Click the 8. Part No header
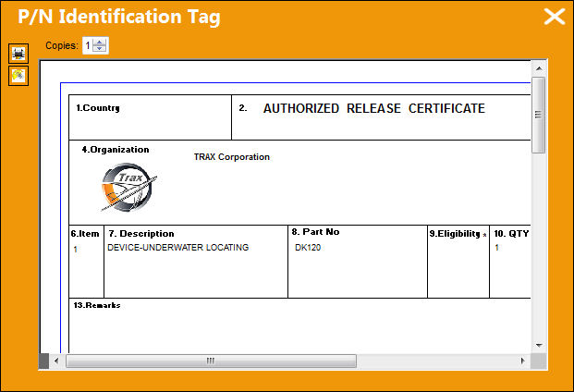Viewport: 574px width, 392px height. (x=315, y=232)
